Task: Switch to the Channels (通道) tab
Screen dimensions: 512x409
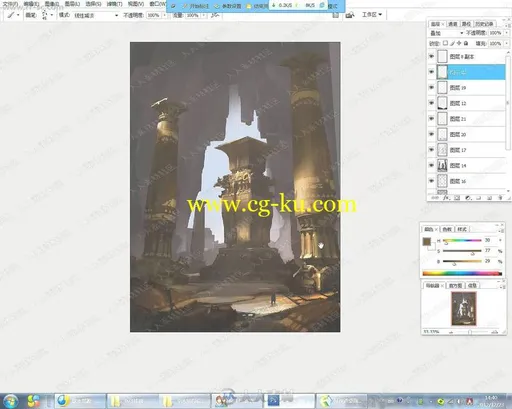Action: (452, 24)
